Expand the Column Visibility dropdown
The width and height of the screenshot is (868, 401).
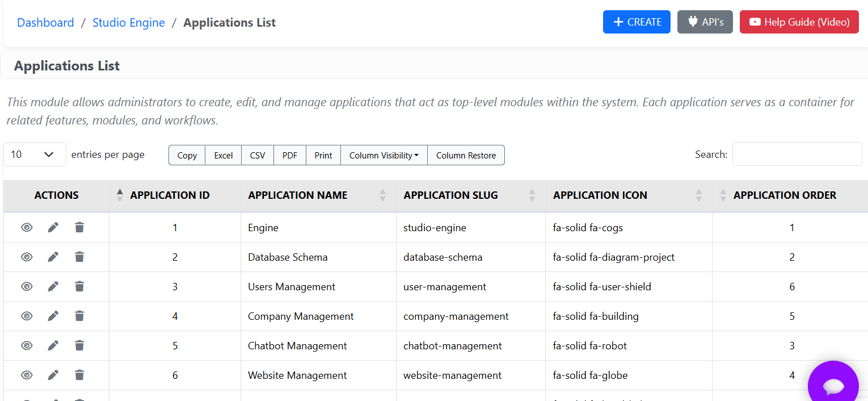click(384, 155)
